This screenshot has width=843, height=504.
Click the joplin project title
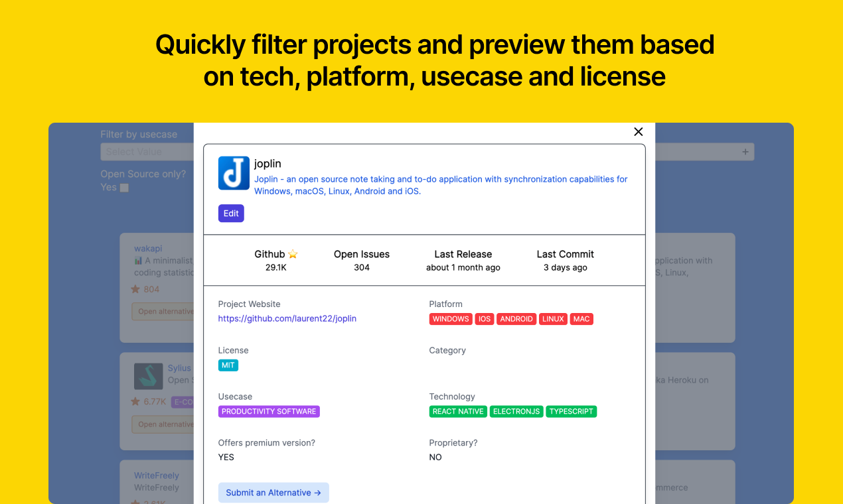(x=268, y=163)
